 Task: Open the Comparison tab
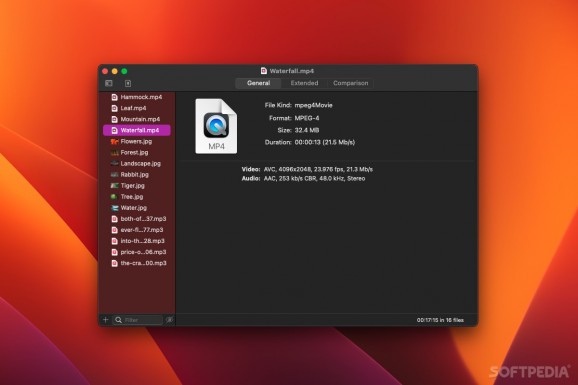(x=351, y=83)
